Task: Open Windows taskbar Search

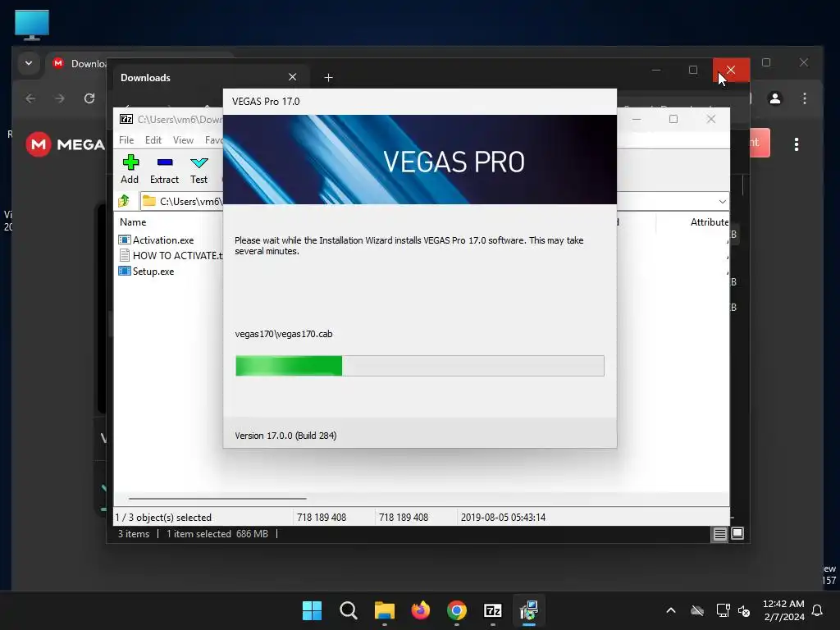Action: pyautogui.click(x=348, y=610)
